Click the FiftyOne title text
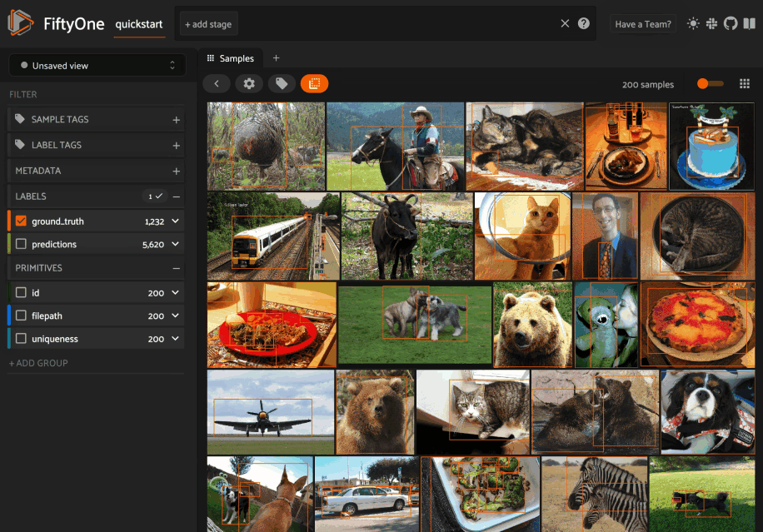 click(73, 24)
